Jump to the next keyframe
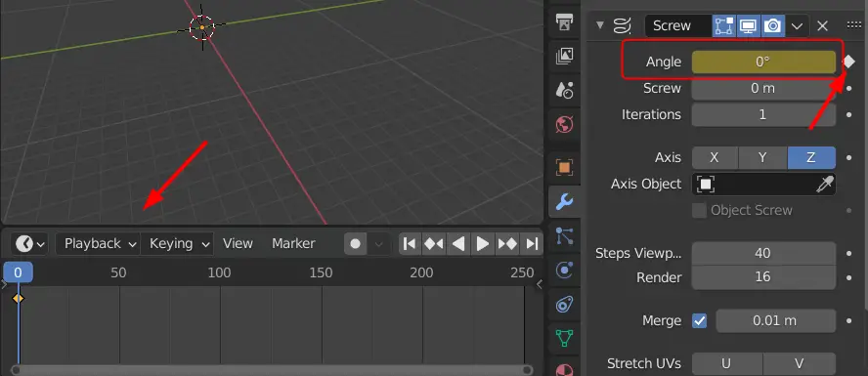Viewport: 868px width, 376px height. (x=507, y=244)
